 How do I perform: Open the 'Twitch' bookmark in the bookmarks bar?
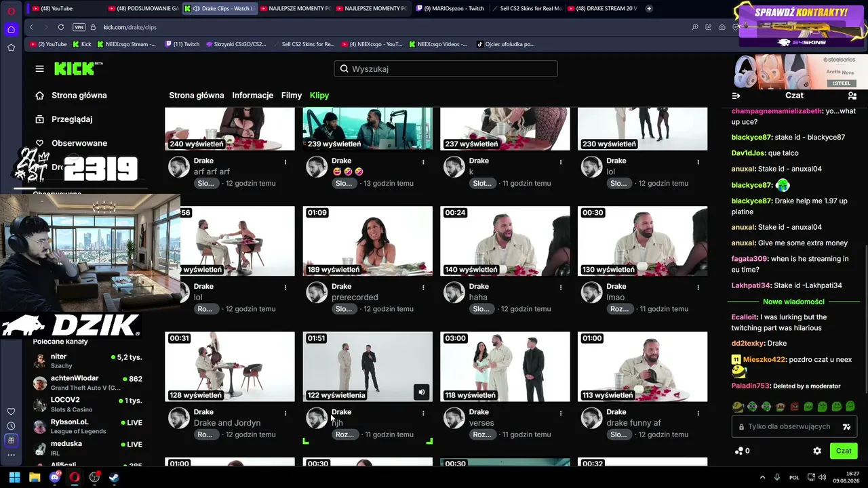tap(182, 44)
